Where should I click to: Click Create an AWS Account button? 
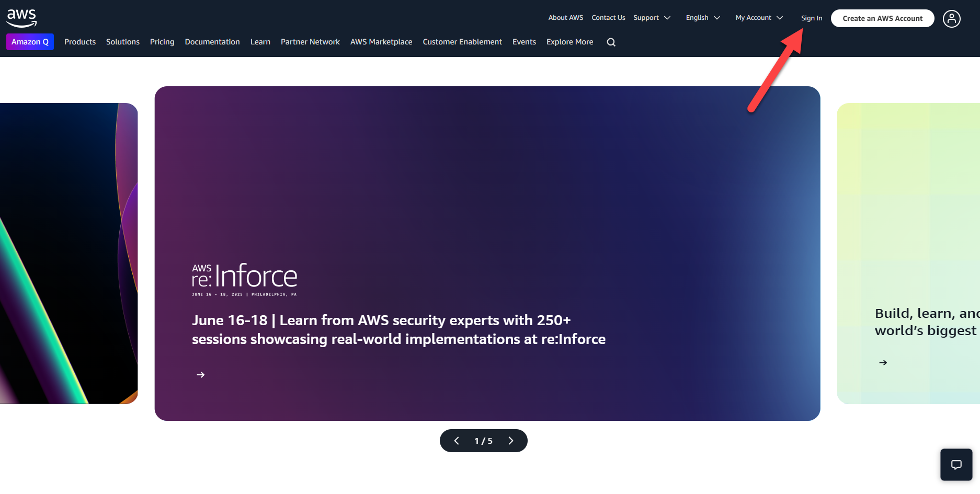point(883,18)
